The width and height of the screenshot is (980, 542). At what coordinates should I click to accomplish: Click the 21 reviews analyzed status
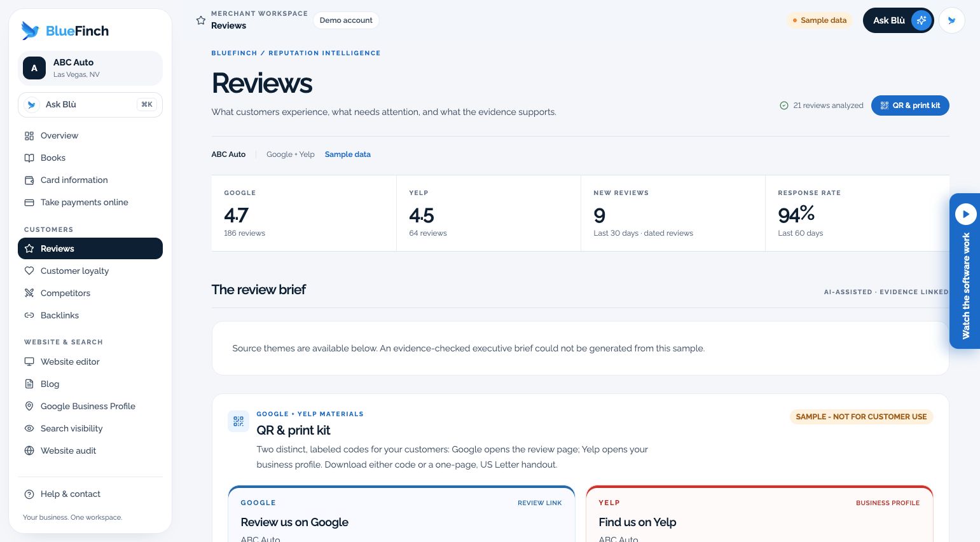pos(822,105)
